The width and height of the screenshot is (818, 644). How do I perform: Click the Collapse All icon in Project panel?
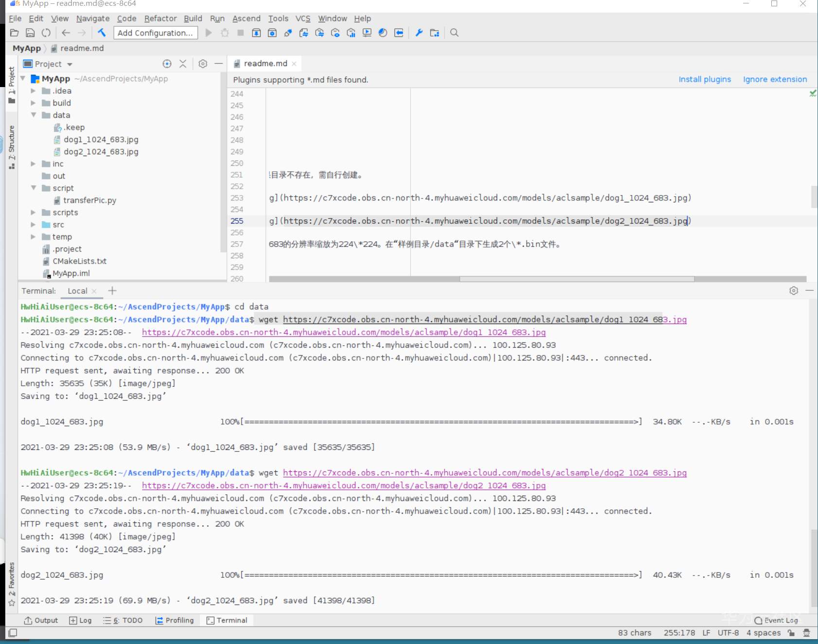183,64
